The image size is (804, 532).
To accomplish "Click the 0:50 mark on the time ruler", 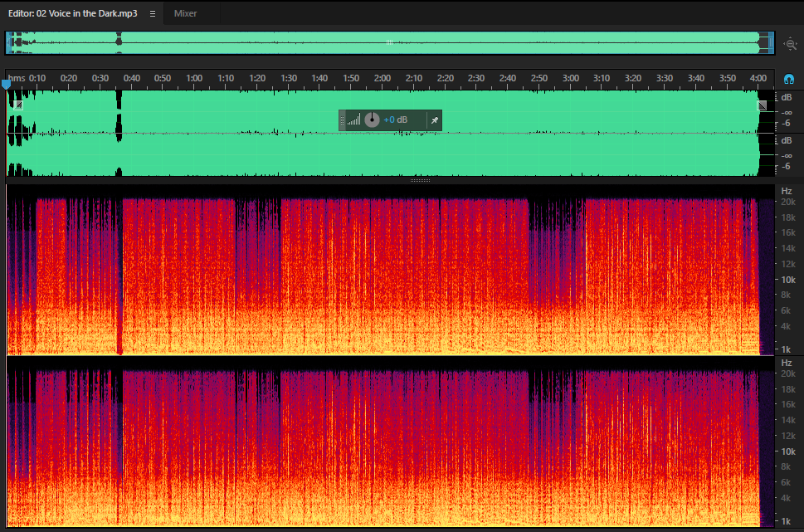I will (x=163, y=79).
